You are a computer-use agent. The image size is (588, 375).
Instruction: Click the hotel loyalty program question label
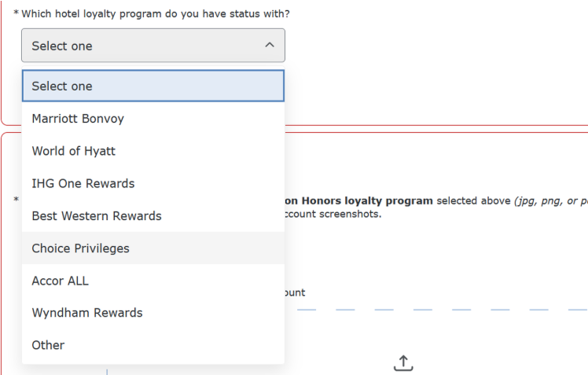[x=155, y=14]
